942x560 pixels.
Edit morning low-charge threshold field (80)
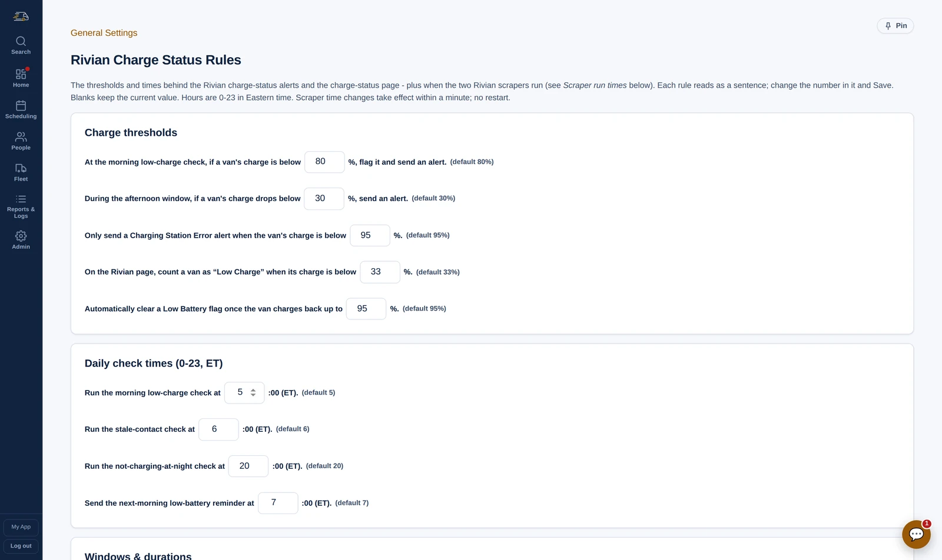click(x=324, y=162)
